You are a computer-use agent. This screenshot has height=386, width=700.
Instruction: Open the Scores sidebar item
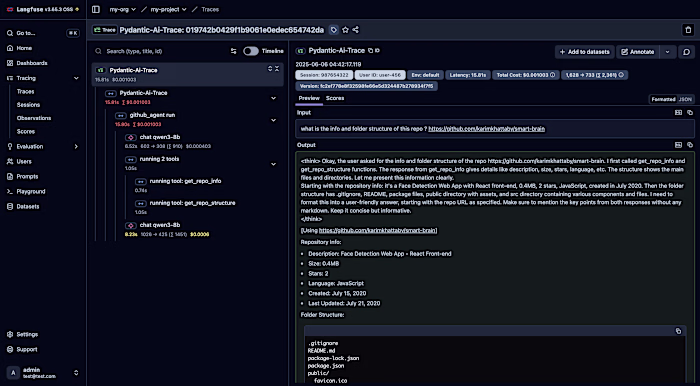[x=25, y=132]
